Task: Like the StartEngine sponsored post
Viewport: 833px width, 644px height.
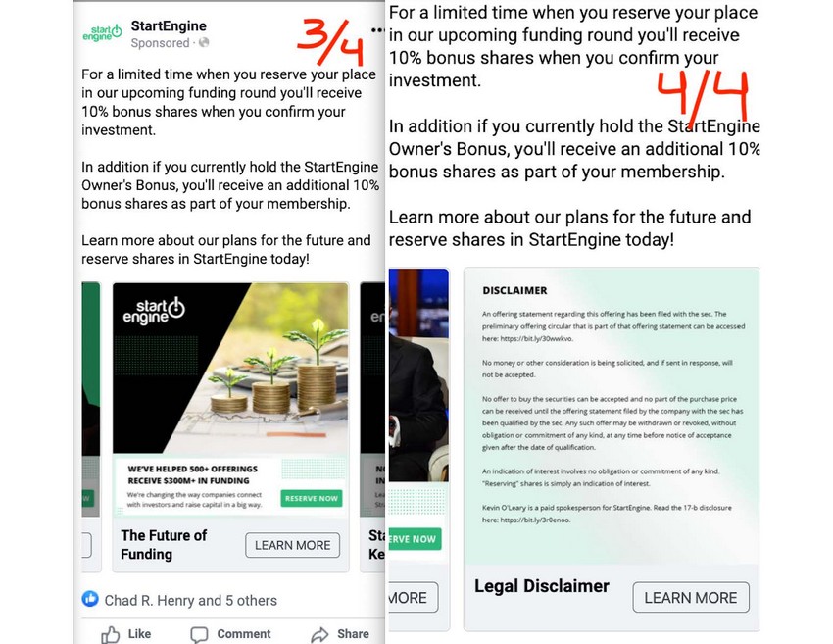Action: (x=125, y=634)
